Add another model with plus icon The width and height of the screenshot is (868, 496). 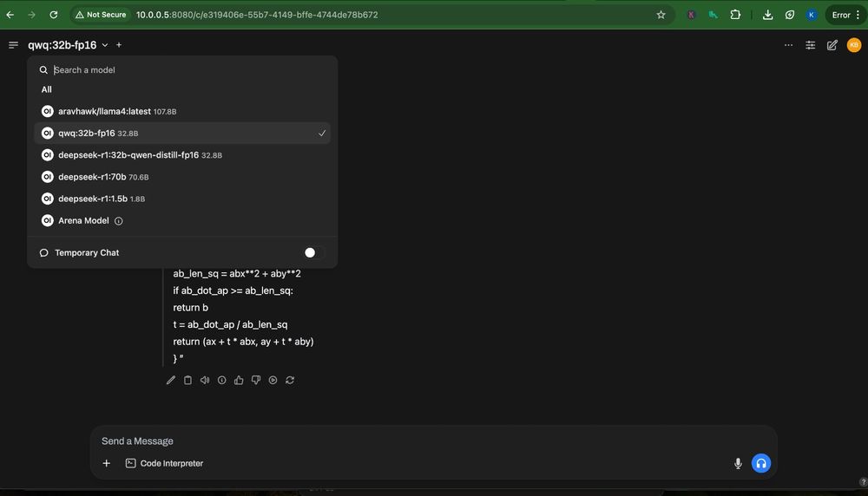click(x=118, y=45)
